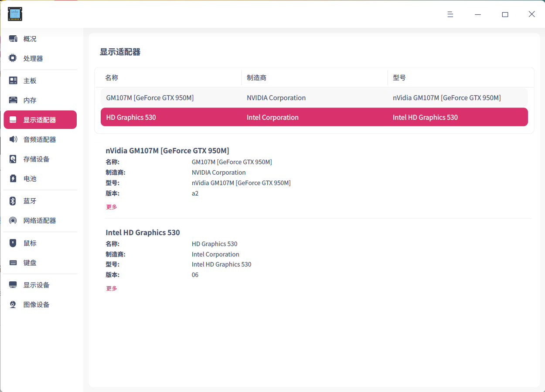The image size is (545, 392).
Task: Click the 内存 memory icon
Action: (13, 100)
